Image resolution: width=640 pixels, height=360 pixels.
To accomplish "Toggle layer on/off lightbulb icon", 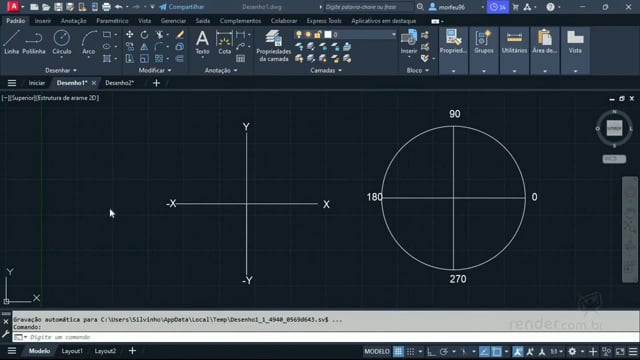I will (299, 35).
